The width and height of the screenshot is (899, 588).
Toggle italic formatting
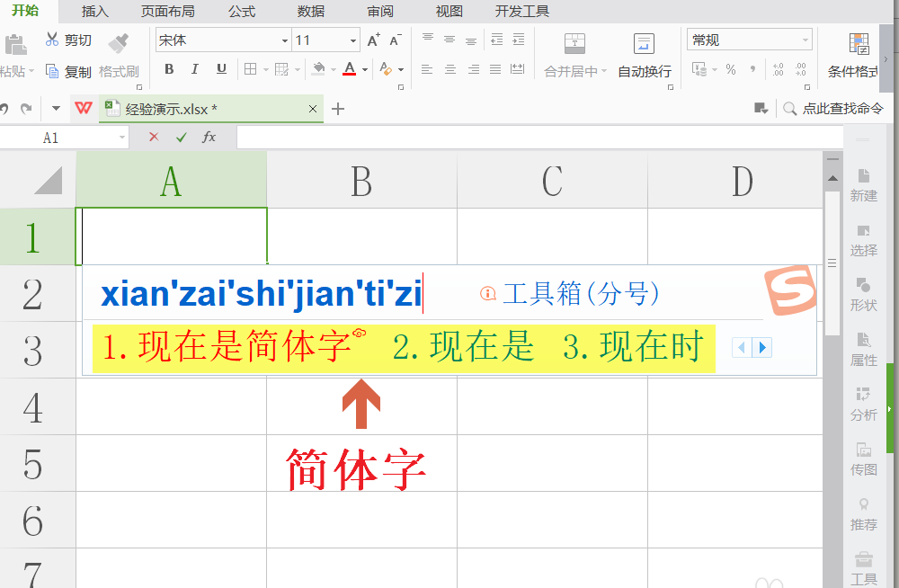[x=194, y=69]
